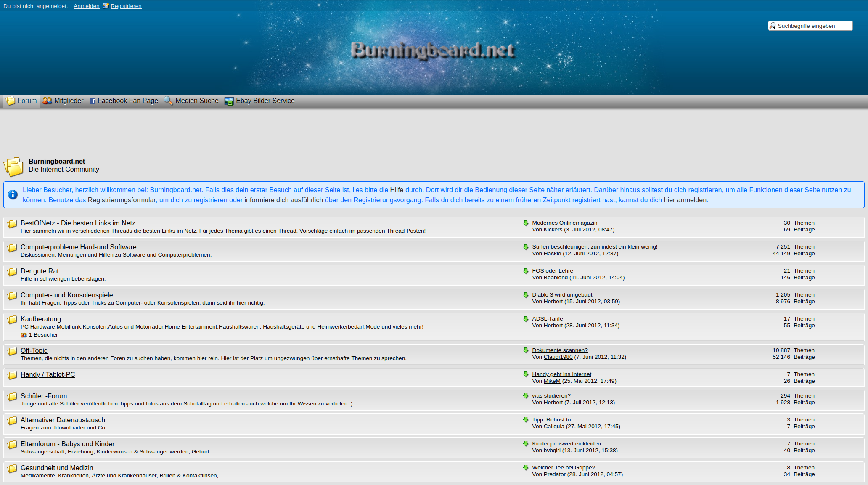This screenshot has width=868, height=485.
Task: Click the blue info icon in welcome box
Action: 13,194
